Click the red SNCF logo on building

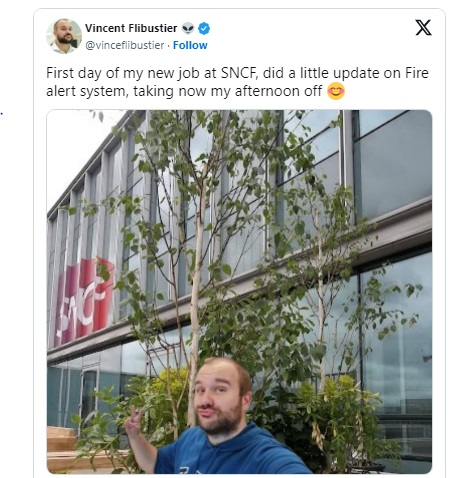click(x=85, y=301)
